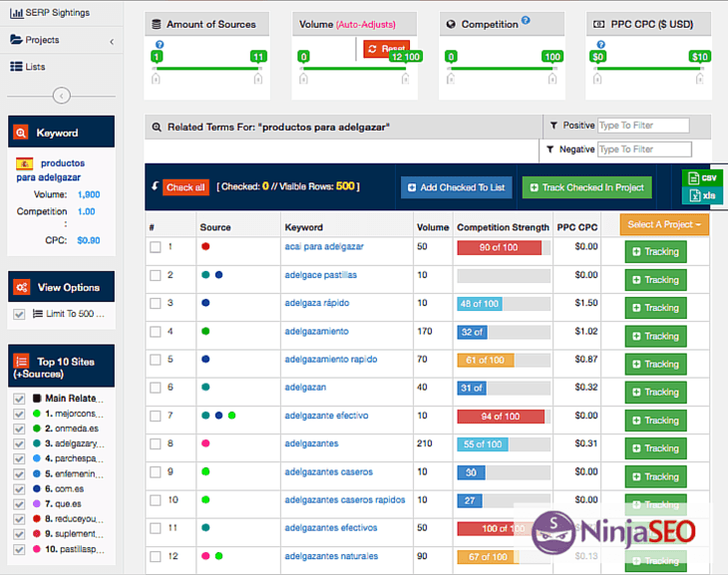Click the View Options gears icon
This screenshot has width=728, height=575.
21,287
